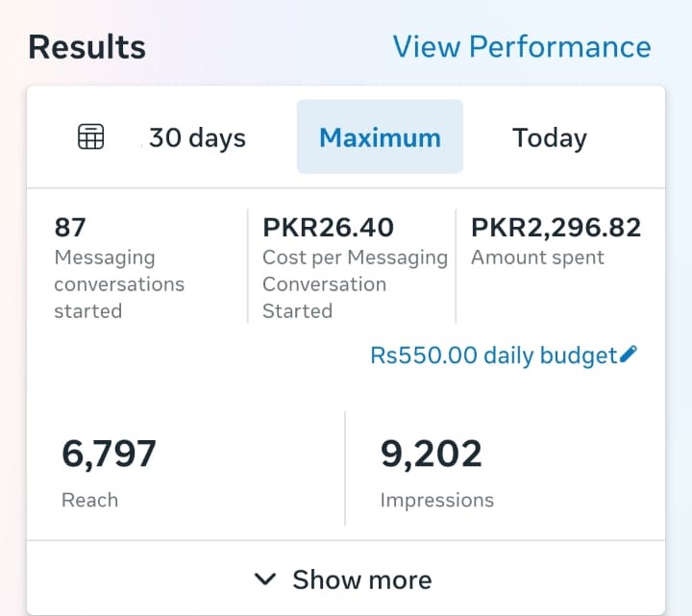Select the Cost per Messaging Conversation Started label
The image size is (692, 616).
(355, 284)
